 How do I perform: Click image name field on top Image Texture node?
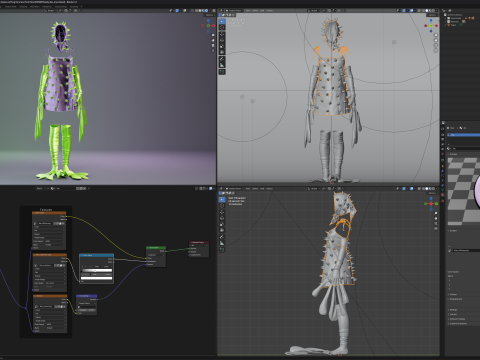45,223
